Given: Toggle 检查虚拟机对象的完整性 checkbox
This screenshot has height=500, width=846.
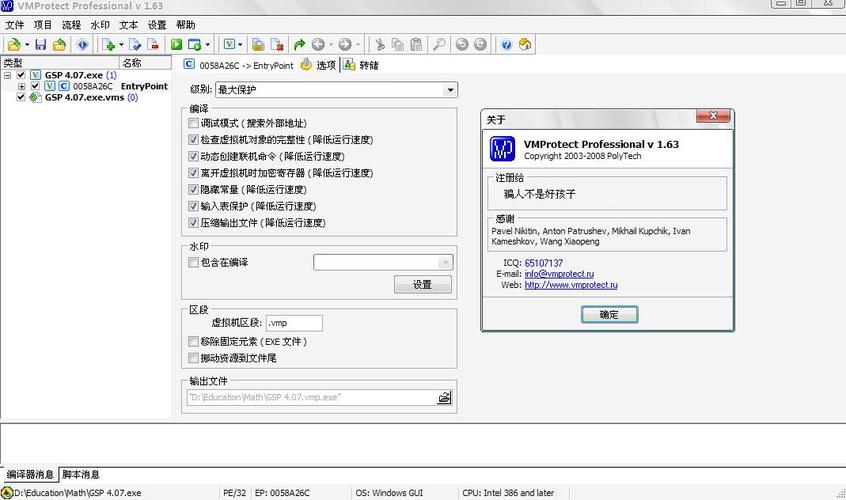Looking at the screenshot, I should [193, 140].
